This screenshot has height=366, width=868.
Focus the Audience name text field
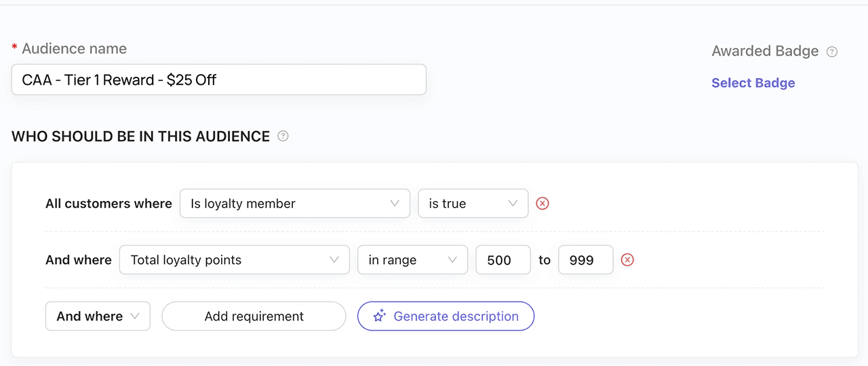coord(218,79)
